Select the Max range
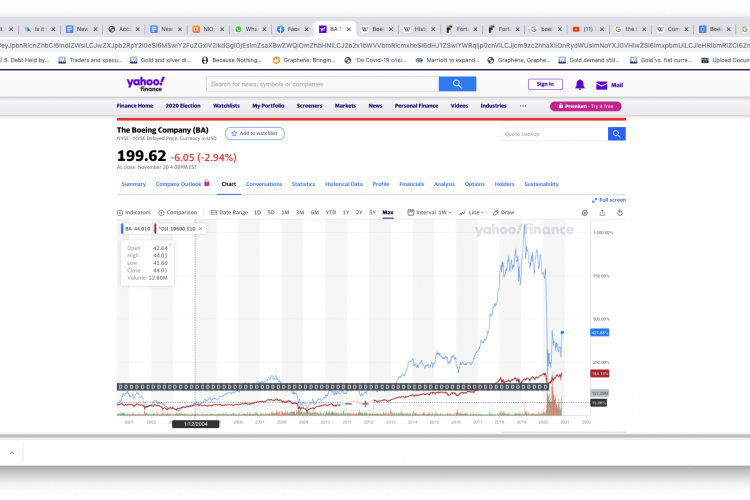The width and height of the screenshot is (750, 500). pyautogui.click(x=388, y=212)
